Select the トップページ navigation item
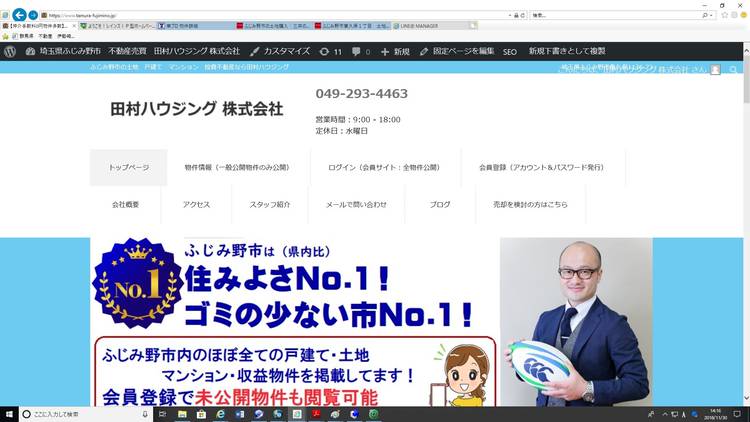Viewport: 750px width, 422px height. (128, 167)
